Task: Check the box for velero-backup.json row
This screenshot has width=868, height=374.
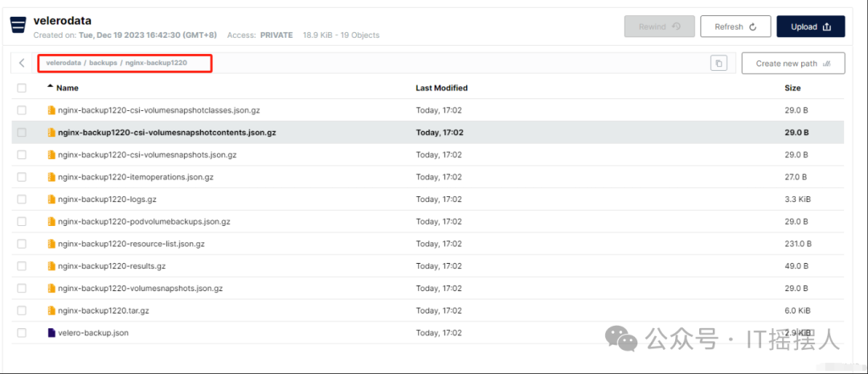Action: pyautogui.click(x=22, y=333)
